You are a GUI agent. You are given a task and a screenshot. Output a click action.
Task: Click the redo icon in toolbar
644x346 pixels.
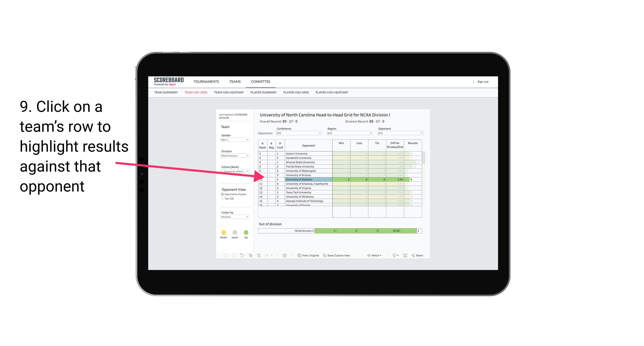(234, 256)
